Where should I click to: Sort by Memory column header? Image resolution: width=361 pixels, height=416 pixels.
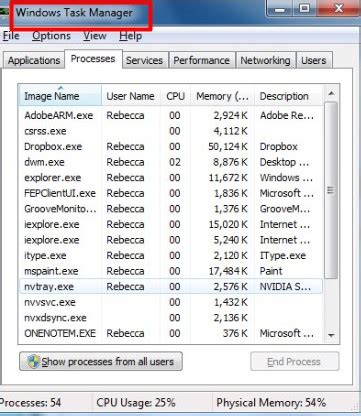click(222, 96)
